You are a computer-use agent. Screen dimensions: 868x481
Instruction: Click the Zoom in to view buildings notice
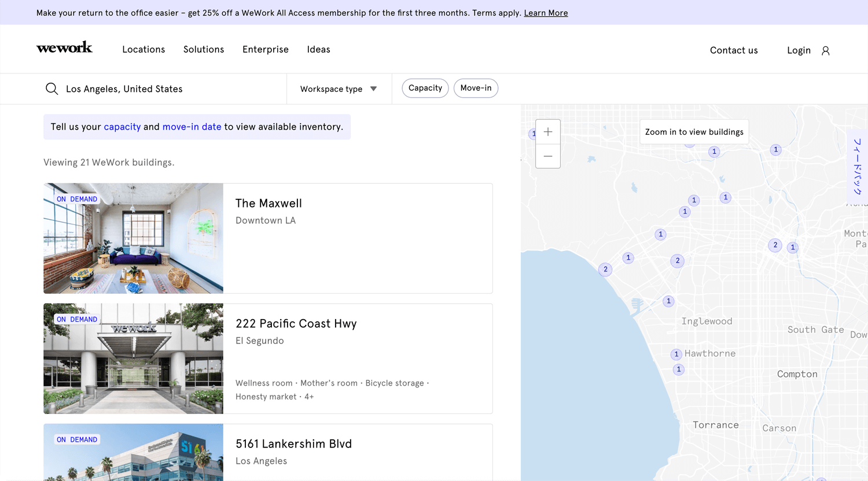694,132
